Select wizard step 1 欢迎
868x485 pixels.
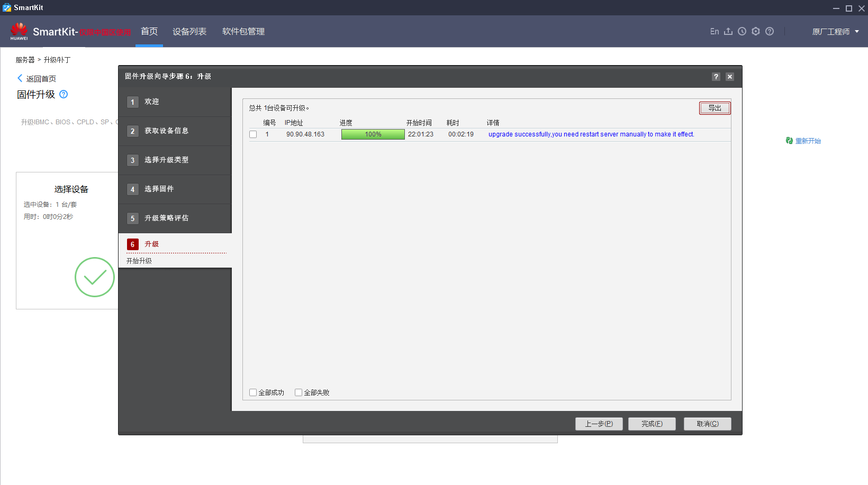(x=175, y=102)
